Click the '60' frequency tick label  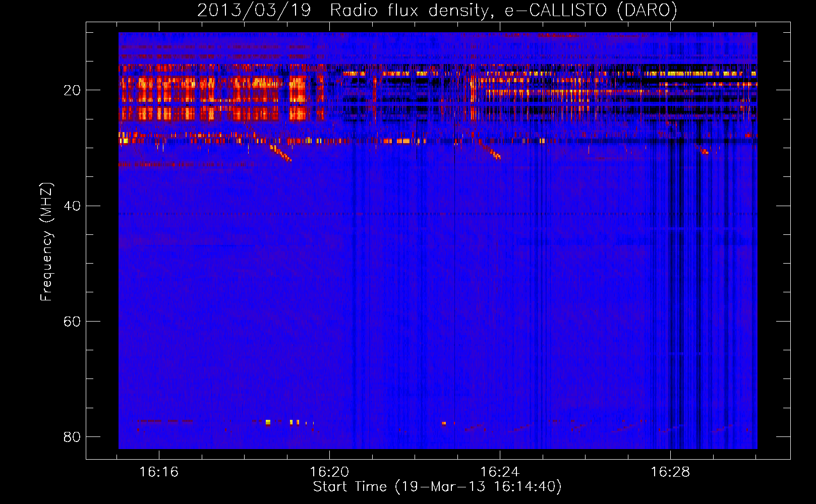[72, 321]
